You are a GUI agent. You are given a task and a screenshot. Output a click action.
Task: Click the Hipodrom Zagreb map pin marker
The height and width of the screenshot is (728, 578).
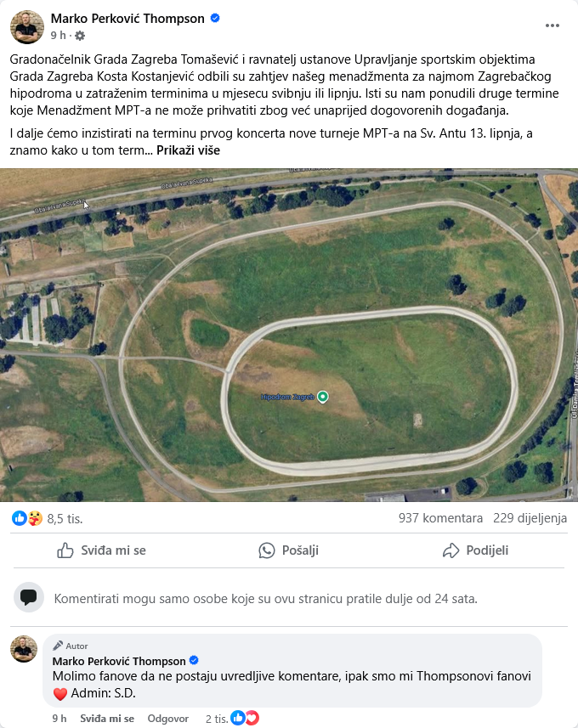click(322, 397)
